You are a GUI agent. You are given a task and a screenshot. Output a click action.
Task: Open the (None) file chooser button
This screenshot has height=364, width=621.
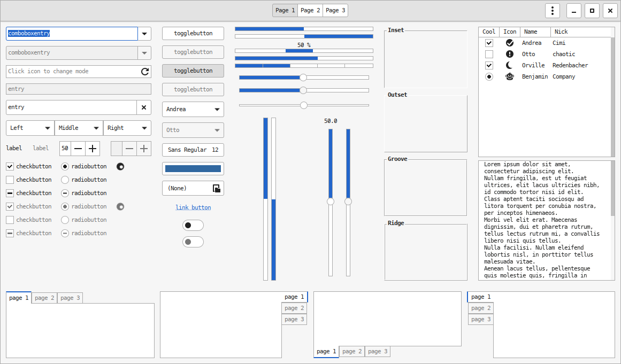pyautogui.click(x=193, y=188)
